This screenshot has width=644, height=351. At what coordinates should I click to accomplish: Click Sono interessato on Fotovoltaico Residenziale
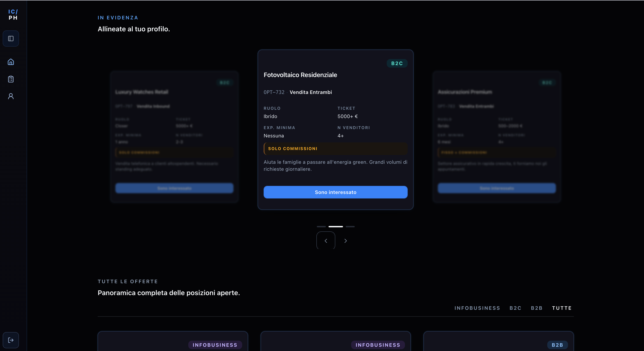pos(336,192)
